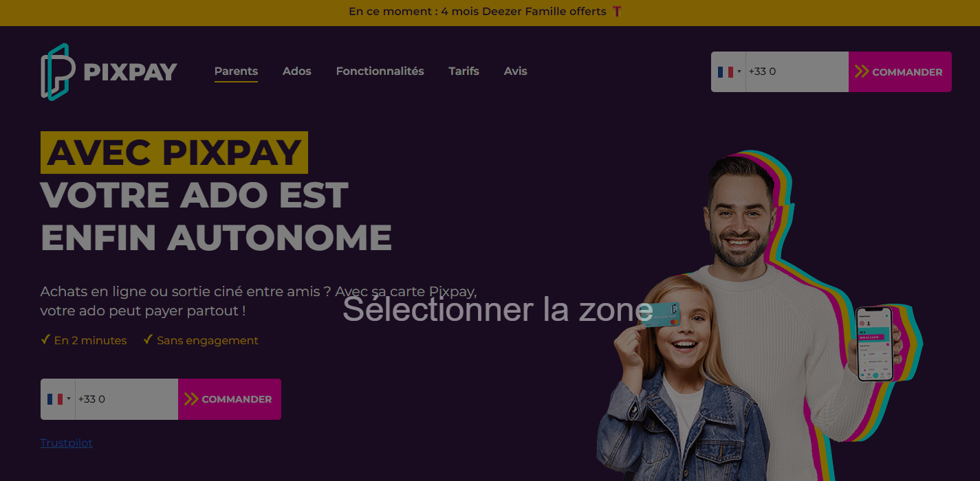This screenshot has height=481, width=980.
Task: Open the Parents menu item
Action: click(x=236, y=71)
